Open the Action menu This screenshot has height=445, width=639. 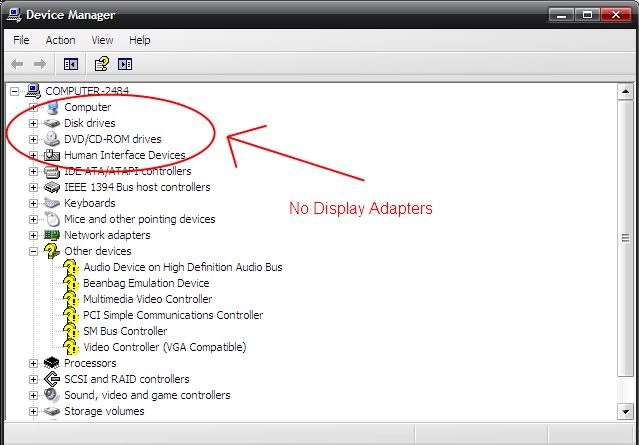[60, 40]
